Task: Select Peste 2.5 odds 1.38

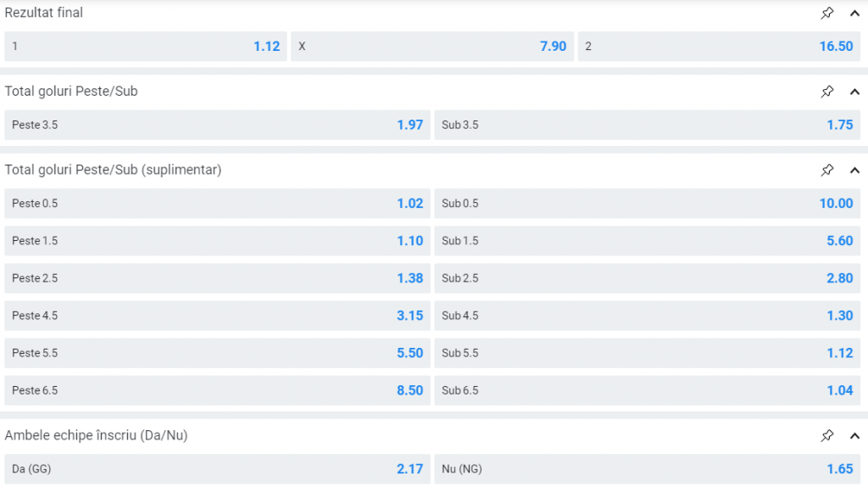Action: (x=217, y=278)
